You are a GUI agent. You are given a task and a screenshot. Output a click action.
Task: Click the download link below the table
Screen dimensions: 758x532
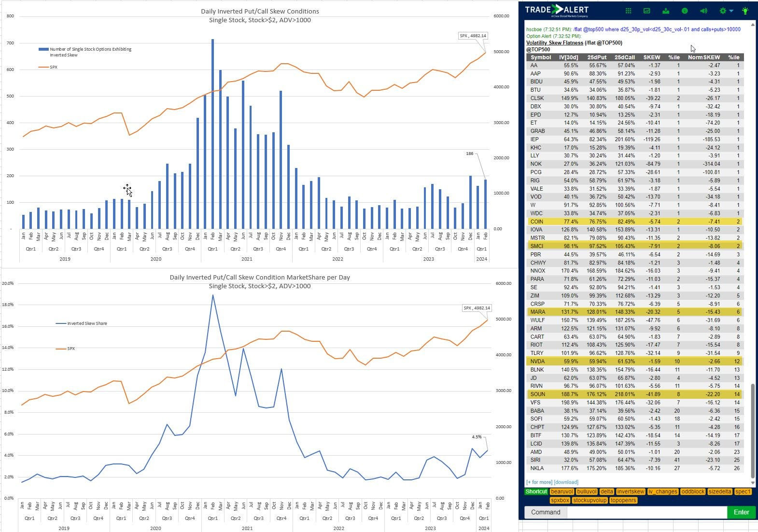[566, 482]
